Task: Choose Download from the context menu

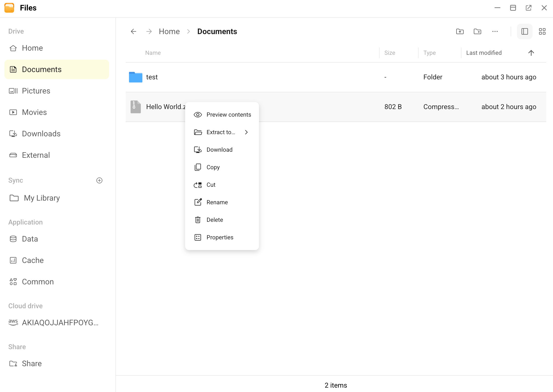Action: pyautogui.click(x=222, y=150)
